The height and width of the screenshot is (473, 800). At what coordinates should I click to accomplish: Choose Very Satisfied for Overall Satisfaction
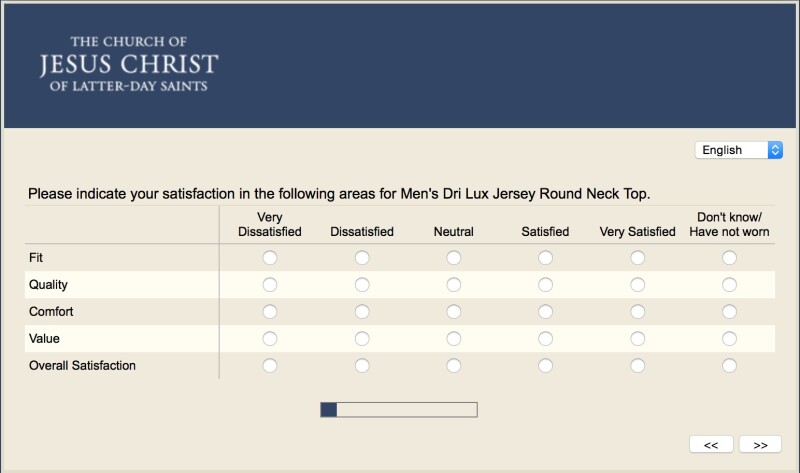pyautogui.click(x=638, y=366)
